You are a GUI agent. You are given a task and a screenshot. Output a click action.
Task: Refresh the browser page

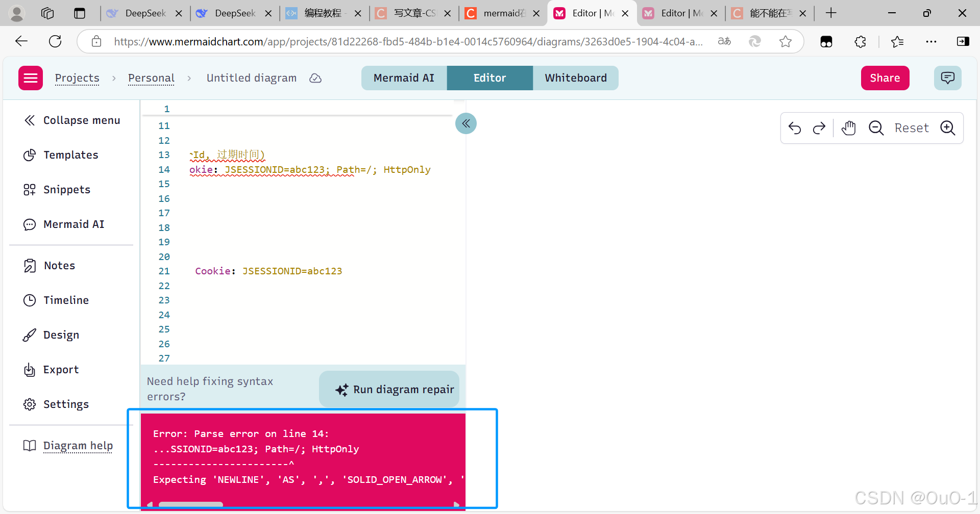coord(55,41)
